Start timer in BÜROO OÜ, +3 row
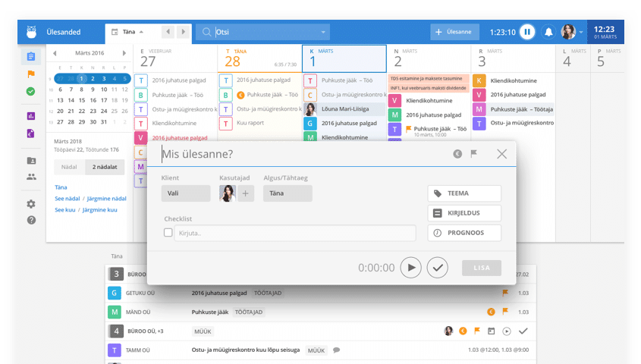Image resolution: width=641 pixels, height=364 pixels. coord(507,331)
